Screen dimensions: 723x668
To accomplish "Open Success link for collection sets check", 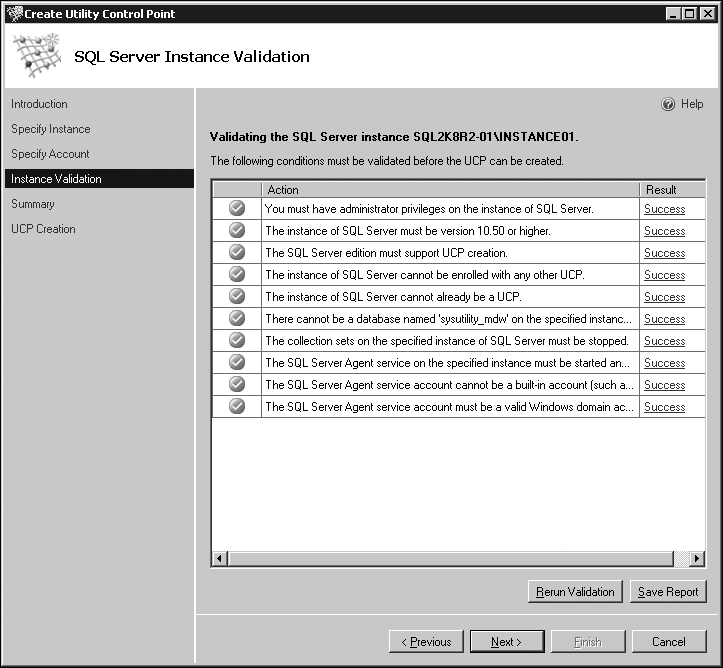I will [664, 341].
